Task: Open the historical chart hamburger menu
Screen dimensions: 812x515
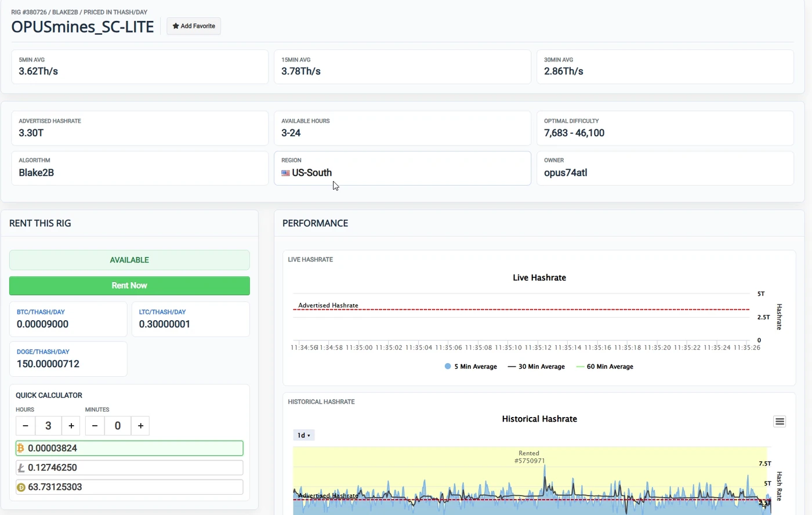Action: (780, 422)
